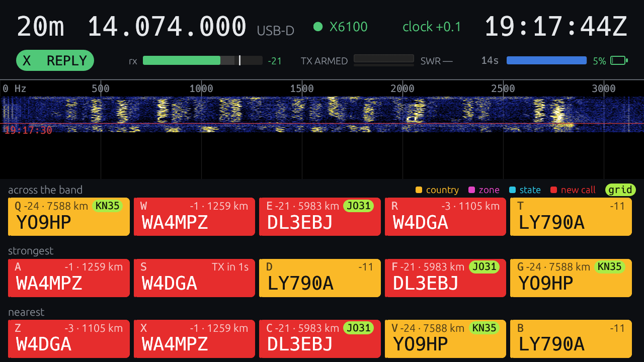Select T card LY790A across the band
This screenshot has width=644, height=362.
571,217
